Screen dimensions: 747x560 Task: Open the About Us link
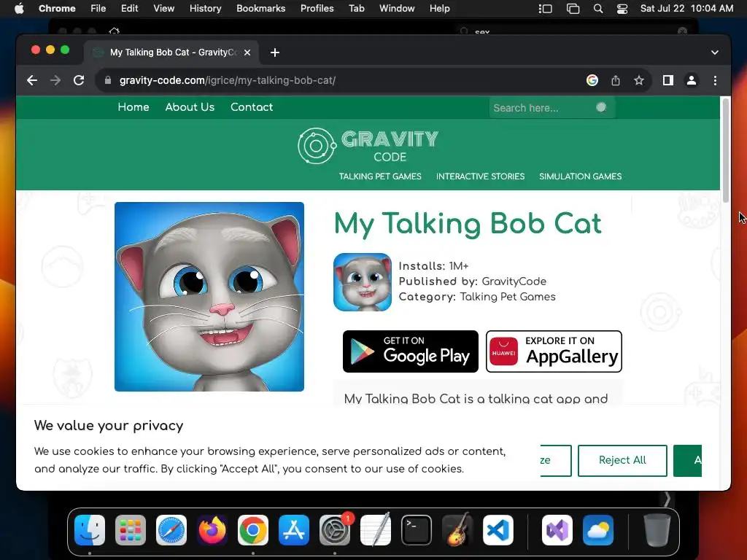tap(190, 107)
